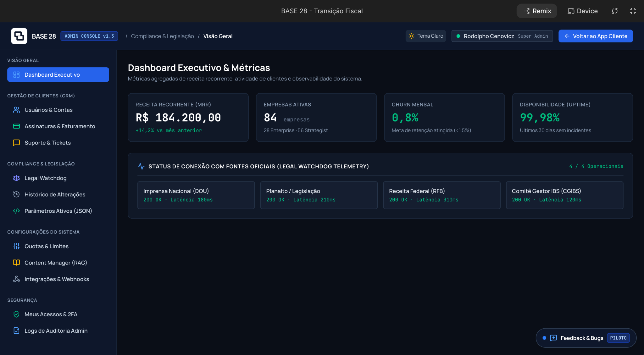Click Voltar ao App Cliente button

596,36
